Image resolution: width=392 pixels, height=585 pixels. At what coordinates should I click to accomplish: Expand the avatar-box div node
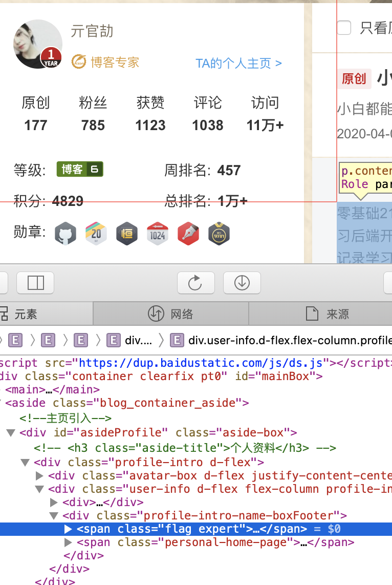click(x=39, y=476)
